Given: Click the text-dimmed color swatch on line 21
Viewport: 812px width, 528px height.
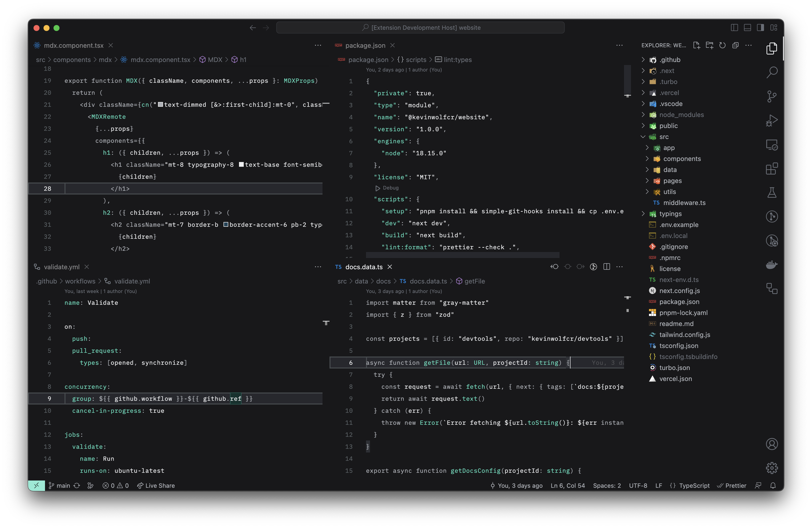Looking at the screenshot, I should (160, 105).
